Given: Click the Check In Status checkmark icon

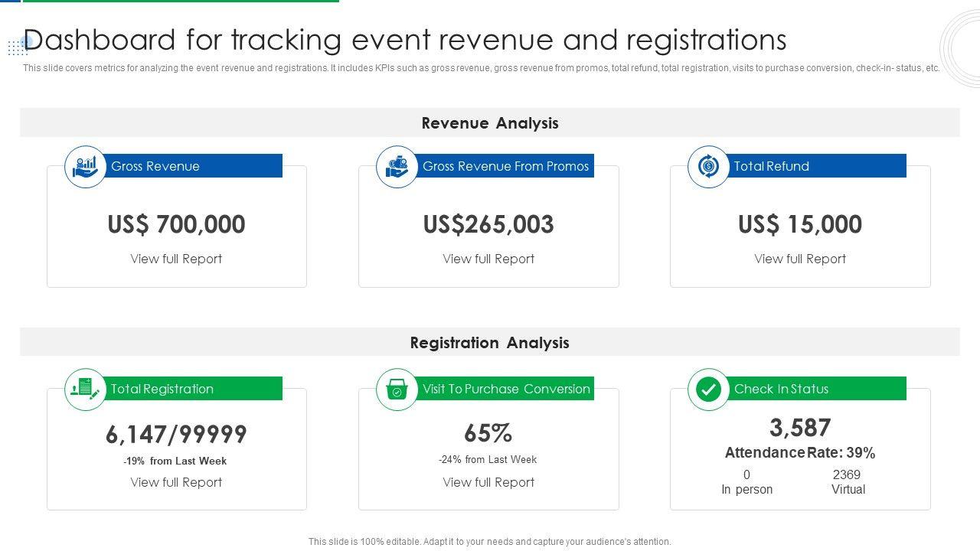Looking at the screenshot, I should click(x=708, y=390).
